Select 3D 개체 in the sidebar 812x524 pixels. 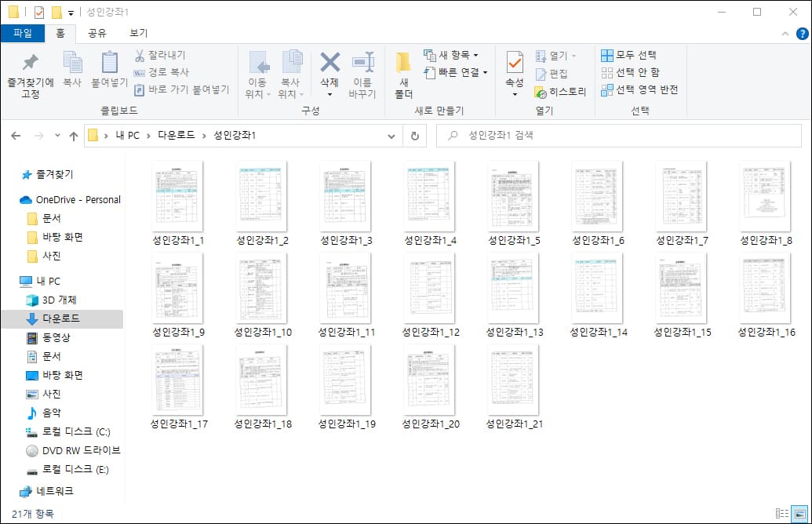pyautogui.click(x=52, y=300)
